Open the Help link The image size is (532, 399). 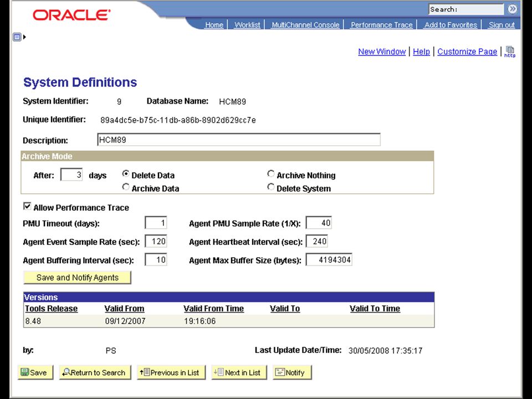(421, 52)
